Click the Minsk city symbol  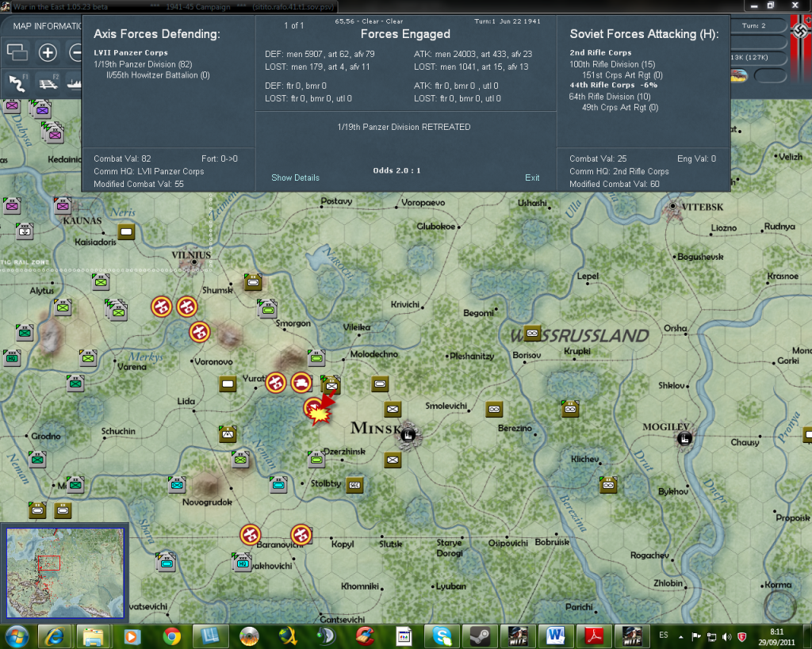click(408, 435)
